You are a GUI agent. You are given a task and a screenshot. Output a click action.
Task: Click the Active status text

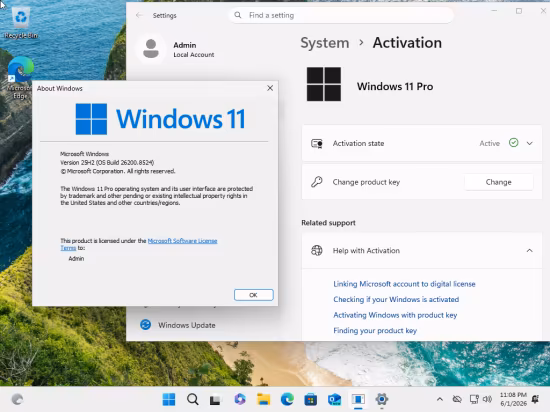[489, 143]
